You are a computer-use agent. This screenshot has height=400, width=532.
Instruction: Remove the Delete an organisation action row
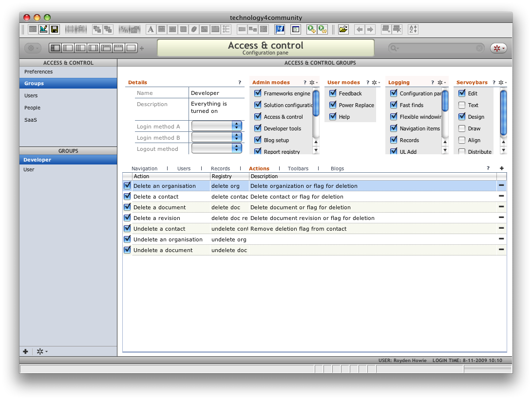click(x=501, y=185)
